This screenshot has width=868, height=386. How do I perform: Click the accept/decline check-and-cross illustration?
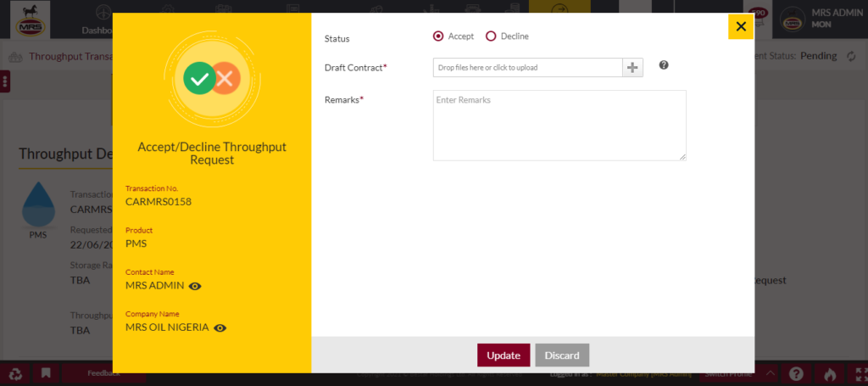point(212,79)
